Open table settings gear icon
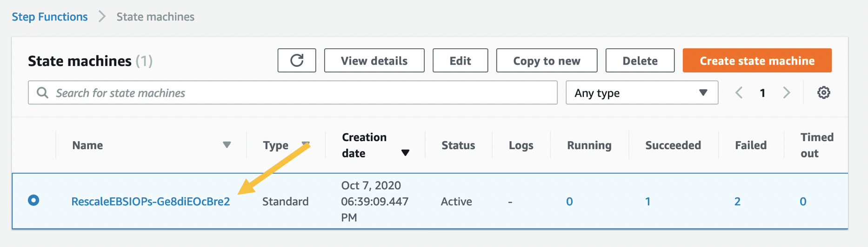 [x=823, y=92]
